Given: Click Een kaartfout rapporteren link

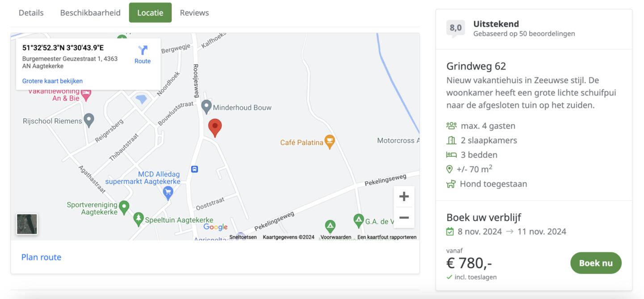Looking at the screenshot, I should click(387, 237).
